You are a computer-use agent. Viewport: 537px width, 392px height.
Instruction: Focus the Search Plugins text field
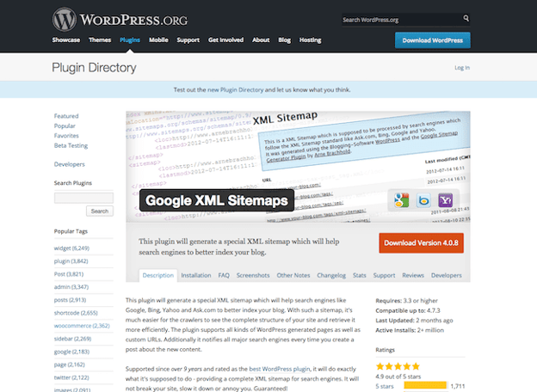pos(83,198)
